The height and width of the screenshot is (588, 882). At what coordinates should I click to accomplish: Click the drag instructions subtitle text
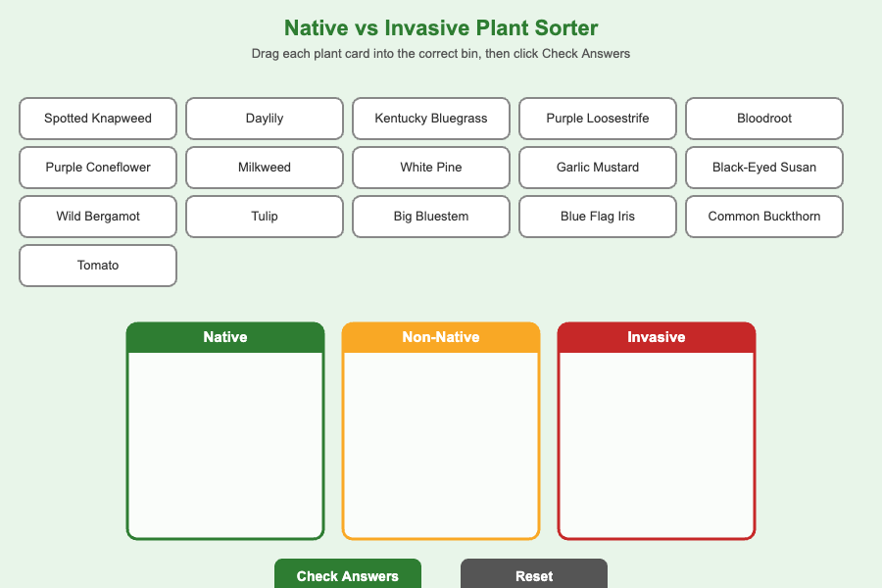441,54
